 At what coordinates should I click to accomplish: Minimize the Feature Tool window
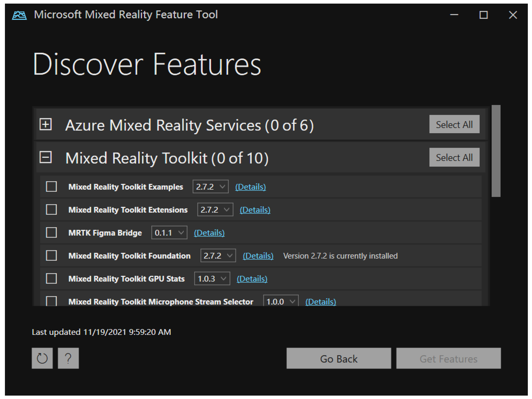pyautogui.click(x=454, y=15)
